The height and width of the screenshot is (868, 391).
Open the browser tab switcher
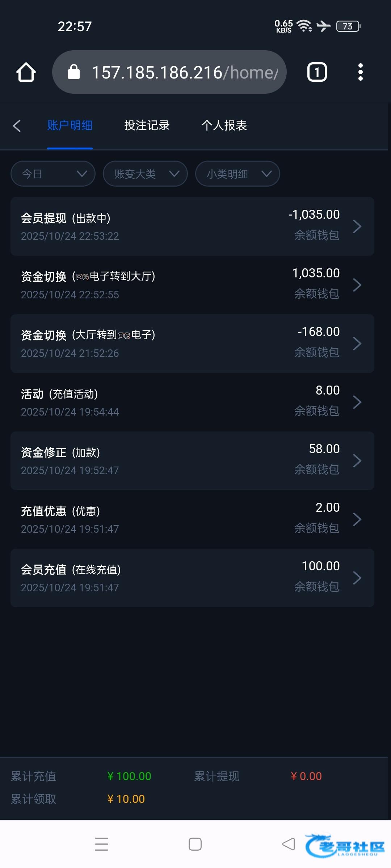click(x=317, y=72)
